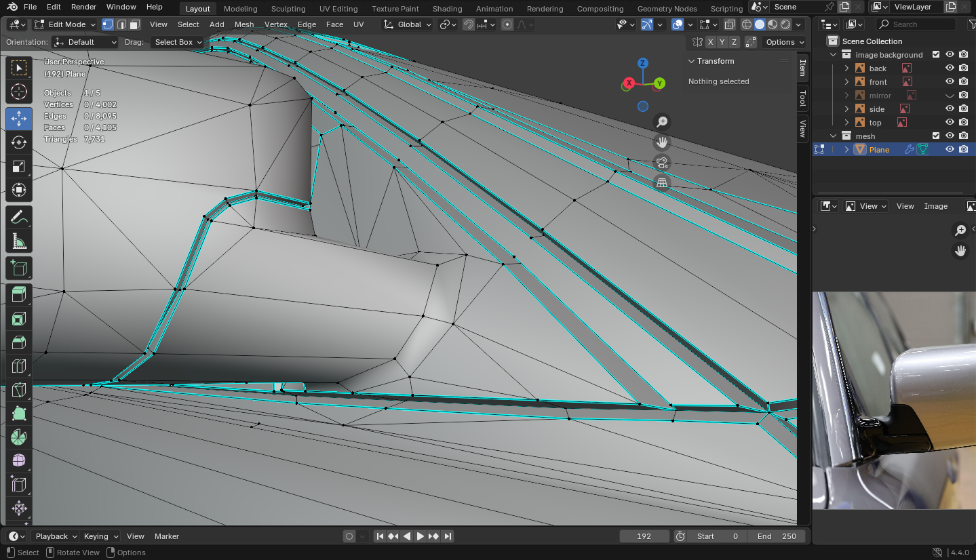Select the Edge Slide tool
This screenshot has height=560, width=976.
coord(19,484)
